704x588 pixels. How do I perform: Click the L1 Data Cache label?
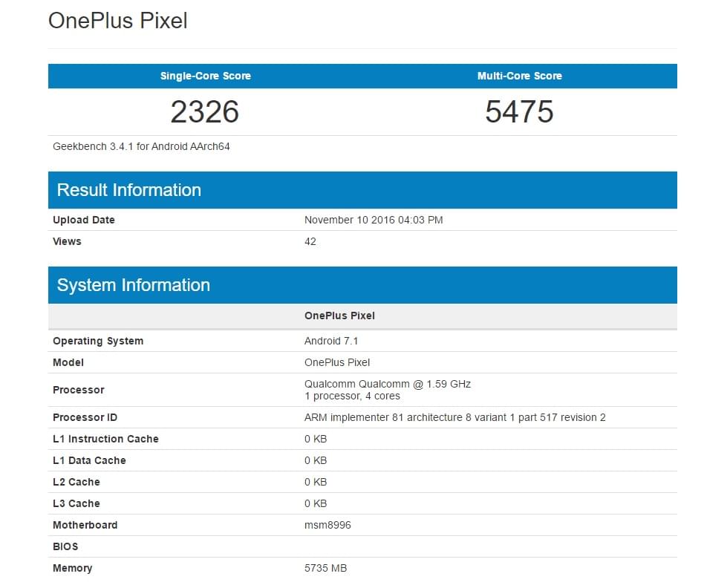(x=89, y=460)
